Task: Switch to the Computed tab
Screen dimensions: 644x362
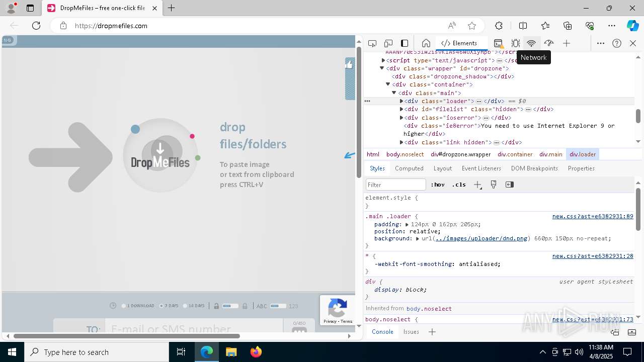Action: point(409,168)
